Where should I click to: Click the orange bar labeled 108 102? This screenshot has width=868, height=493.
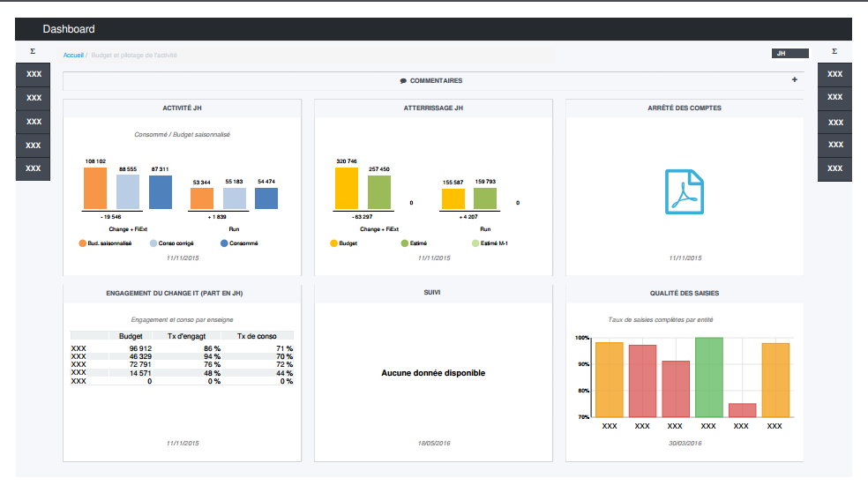click(x=95, y=188)
